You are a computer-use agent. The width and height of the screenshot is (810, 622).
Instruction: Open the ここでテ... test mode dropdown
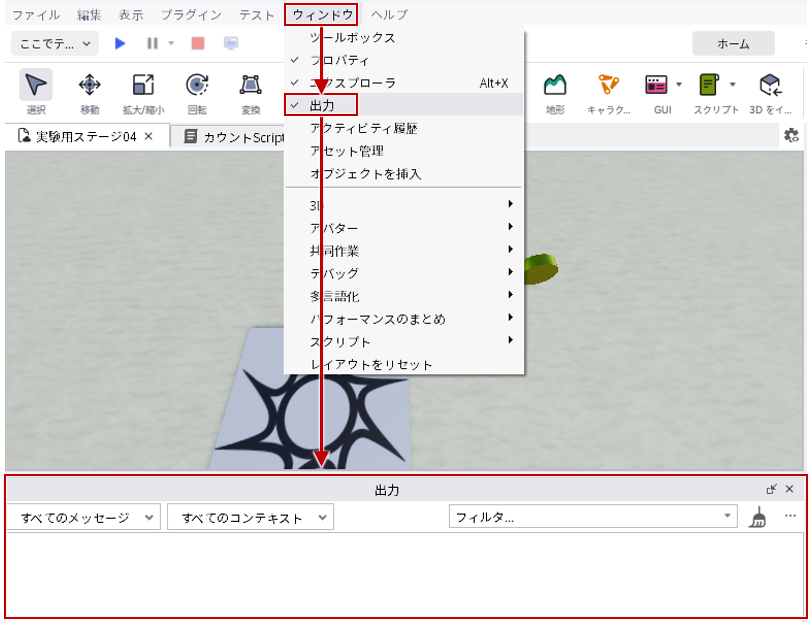(x=55, y=44)
